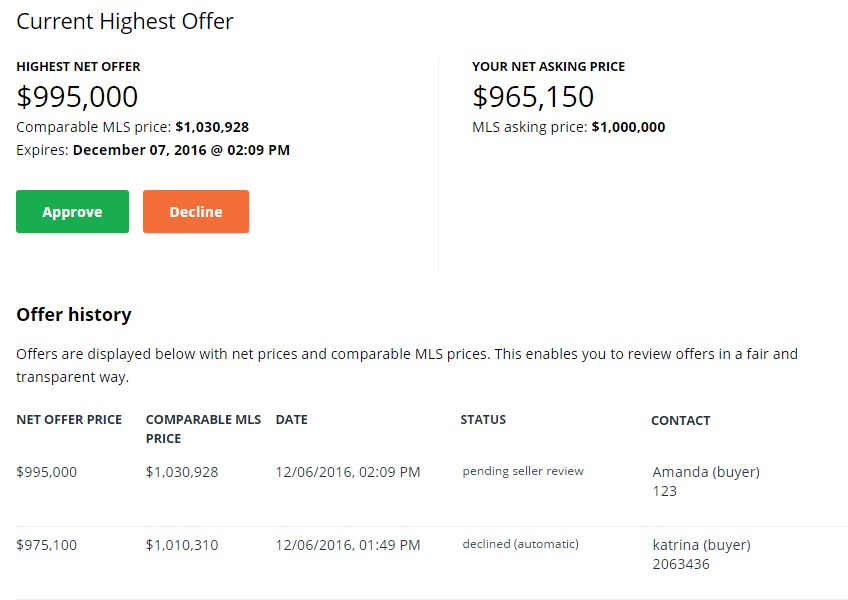Viewport: 848px width, 600px height.
Task: Click Amanda (buyer) contact name
Action: pyautogui.click(x=706, y=472)
